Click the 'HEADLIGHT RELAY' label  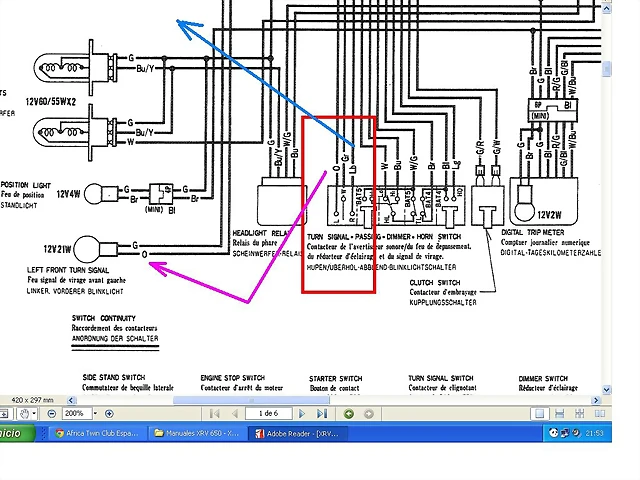click(x=261, y=233)
